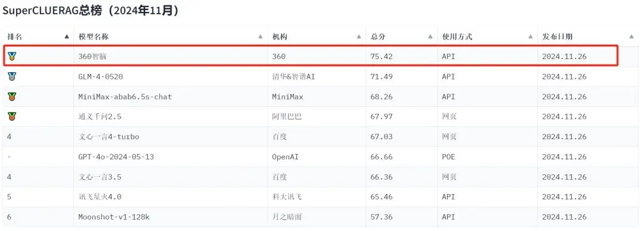This screenshot has width=644, height=231.
Task: Click the POE usage cell for GPT-4o
Action: (x=448, y=157)
